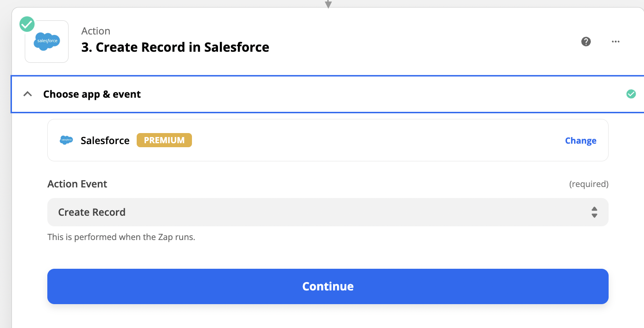Viewport: 644px width, 328px height.
Task: Open the Action Event Create Record dropdown
Action: pyautogui.click(x=328, y=212)
